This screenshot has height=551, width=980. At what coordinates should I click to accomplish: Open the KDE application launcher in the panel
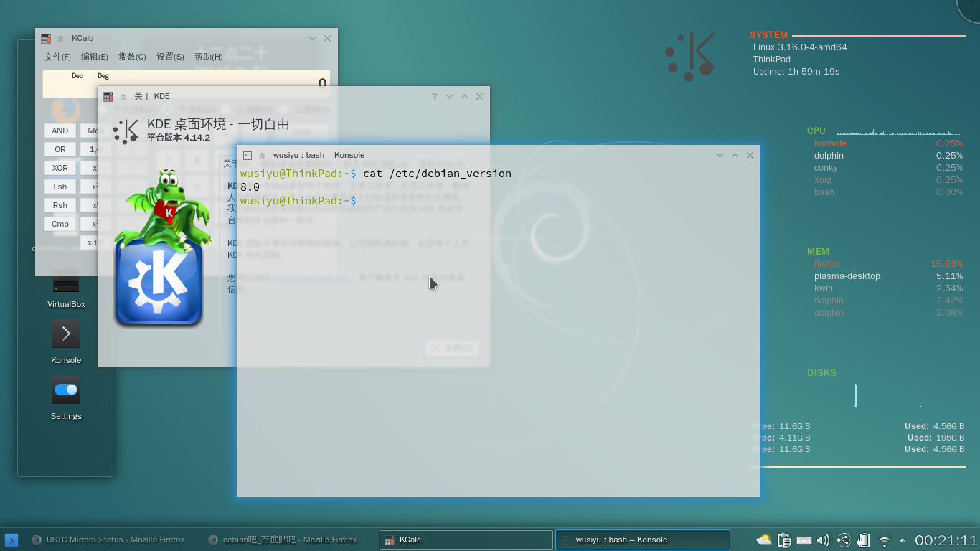point(11,540)
